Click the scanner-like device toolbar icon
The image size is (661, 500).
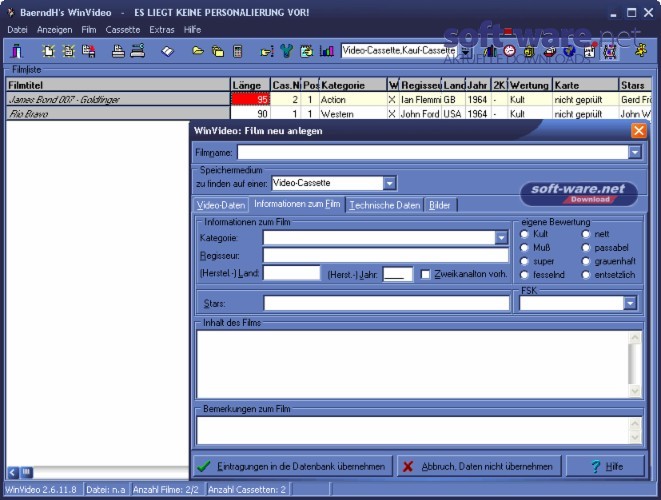click(x=138, y=51)
